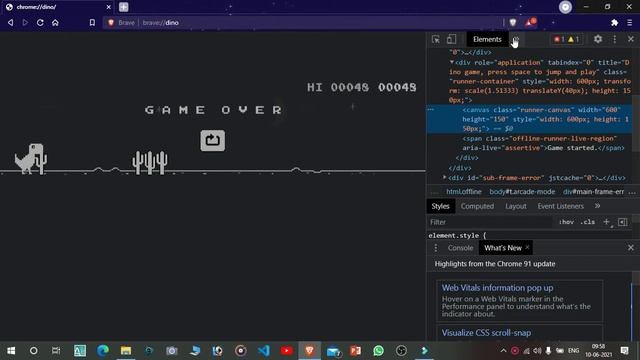
Task: Select the inspect element picker icon
Action: point(436,39)
